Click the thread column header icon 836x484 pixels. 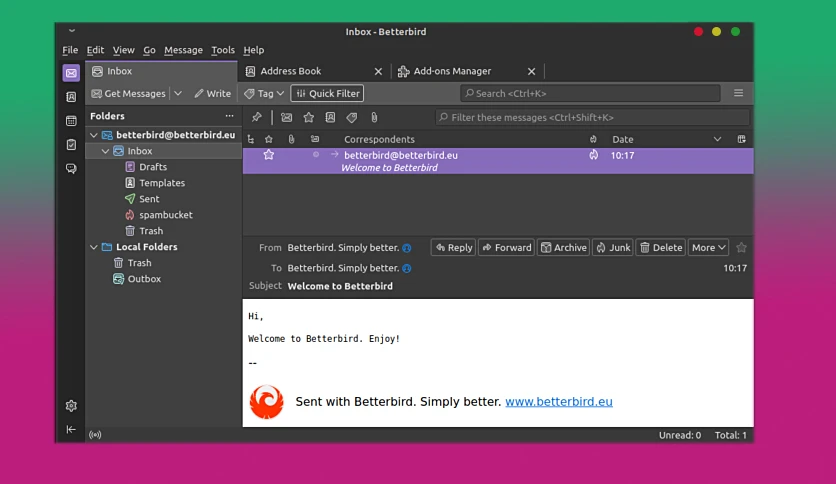251,139
